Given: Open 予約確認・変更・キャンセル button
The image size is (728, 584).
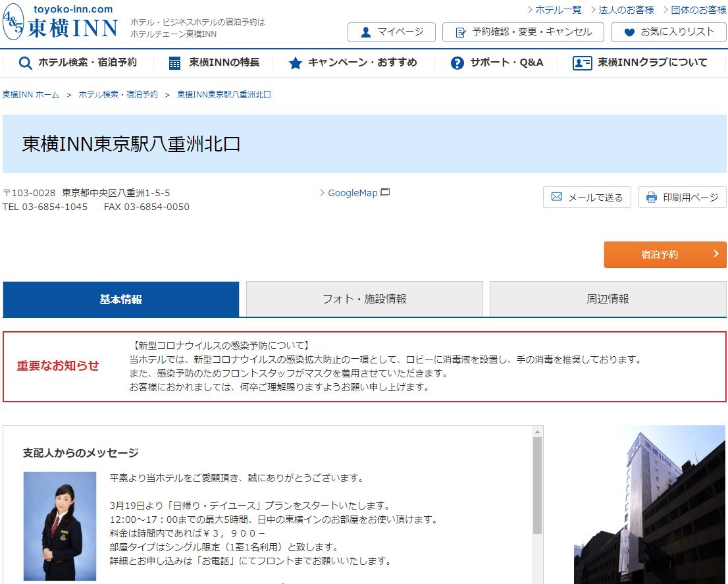Looking at the screenshot, I should [523, 32].
